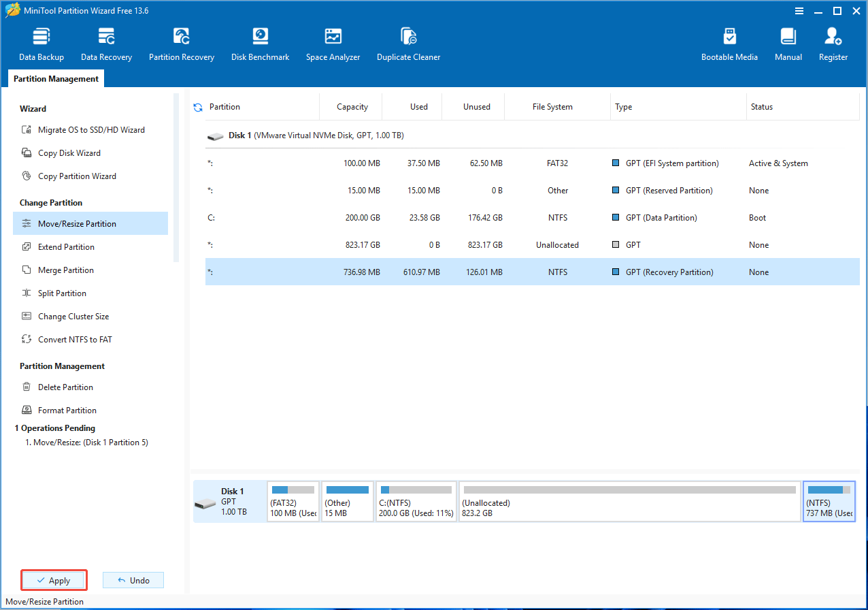868x610 pixels.
Task: Select the Unallocated 823.2 GB block
Action: click(630, 501)
